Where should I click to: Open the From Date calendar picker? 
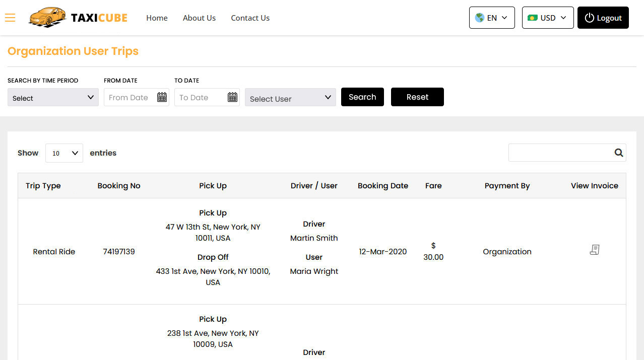162,97
